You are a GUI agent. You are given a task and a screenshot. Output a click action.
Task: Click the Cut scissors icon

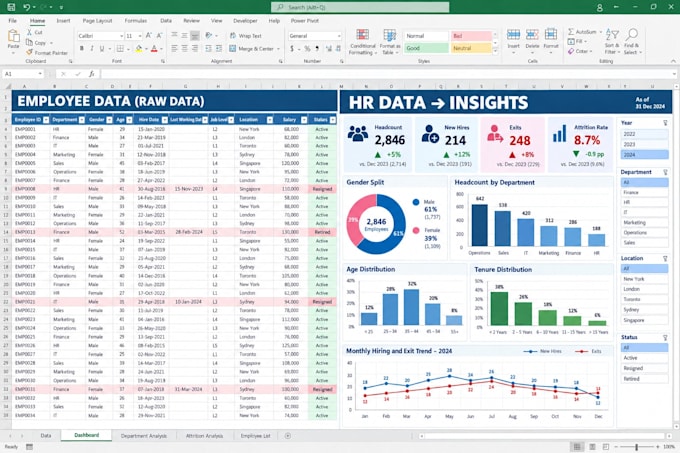pyautogui.click(x=29, y=33)
